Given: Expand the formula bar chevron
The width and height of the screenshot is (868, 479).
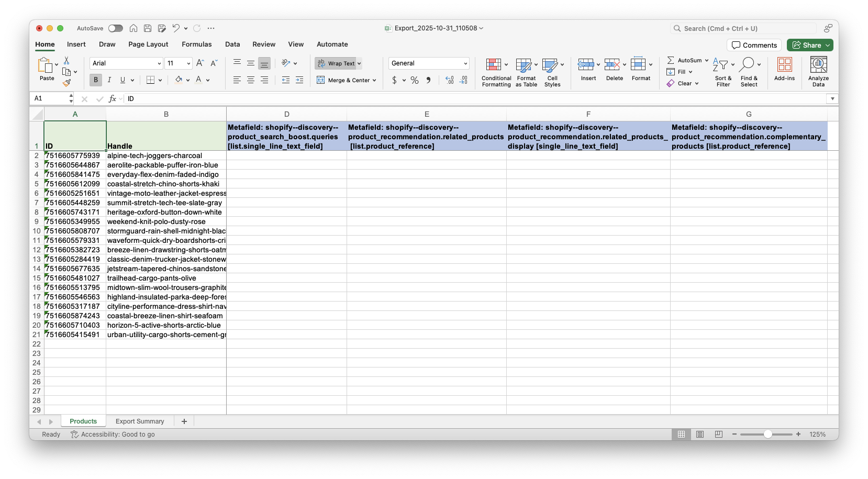Looking at the screenshot, I should [832, 98].
